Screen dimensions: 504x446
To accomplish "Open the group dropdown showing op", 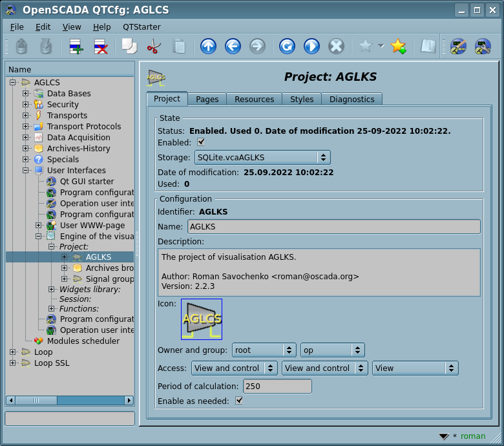I will (332, 350).
